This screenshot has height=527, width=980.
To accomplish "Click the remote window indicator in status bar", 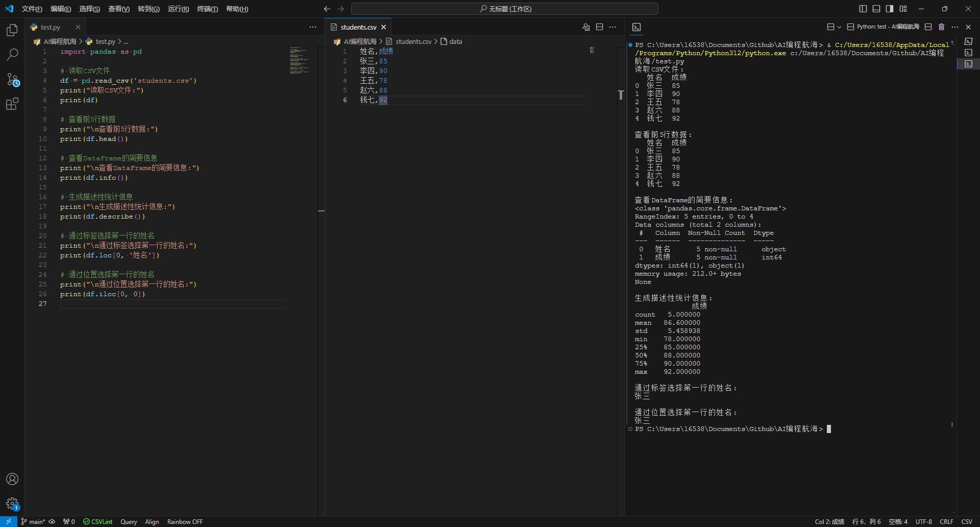I will coord(9,521).
